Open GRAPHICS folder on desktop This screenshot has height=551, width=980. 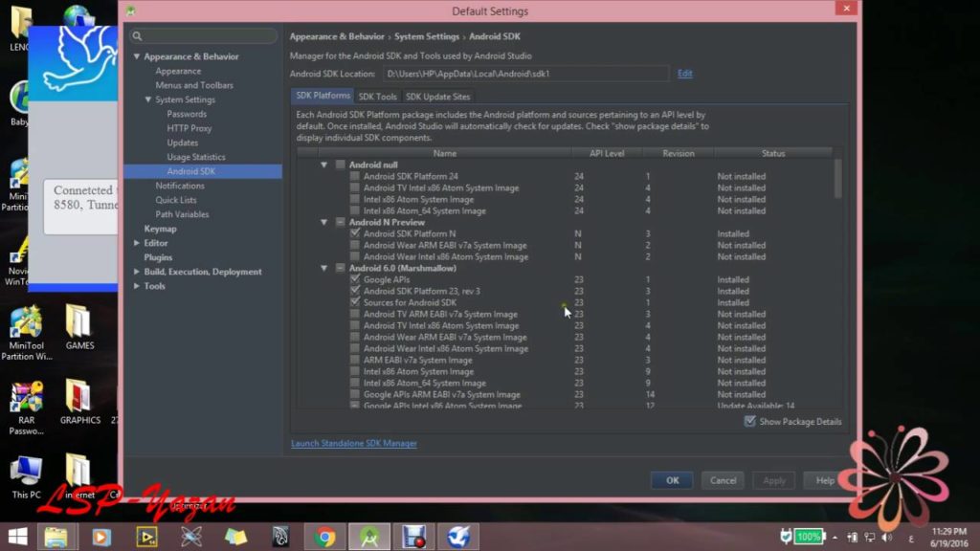79,402
